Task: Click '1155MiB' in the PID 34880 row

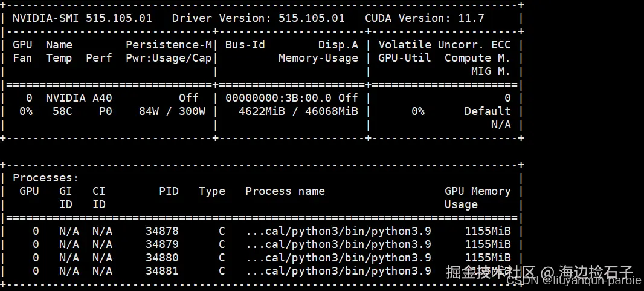Action: (488, 258)
